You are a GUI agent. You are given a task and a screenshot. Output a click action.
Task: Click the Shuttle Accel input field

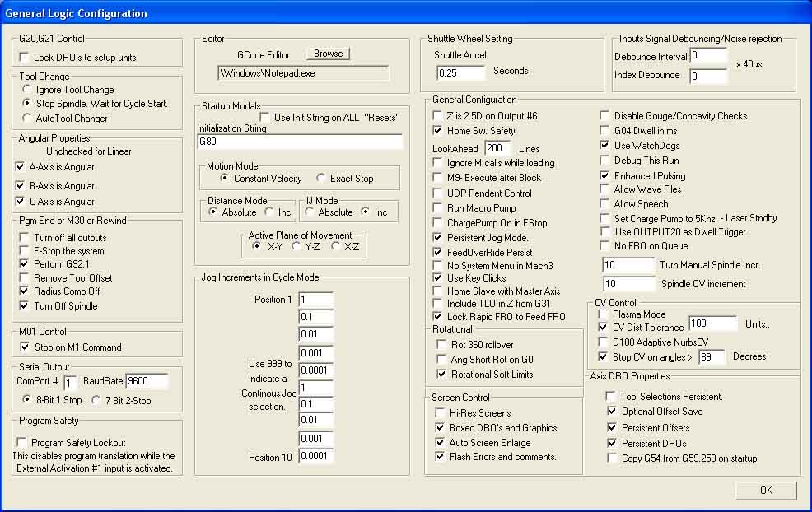pos(460,73)
